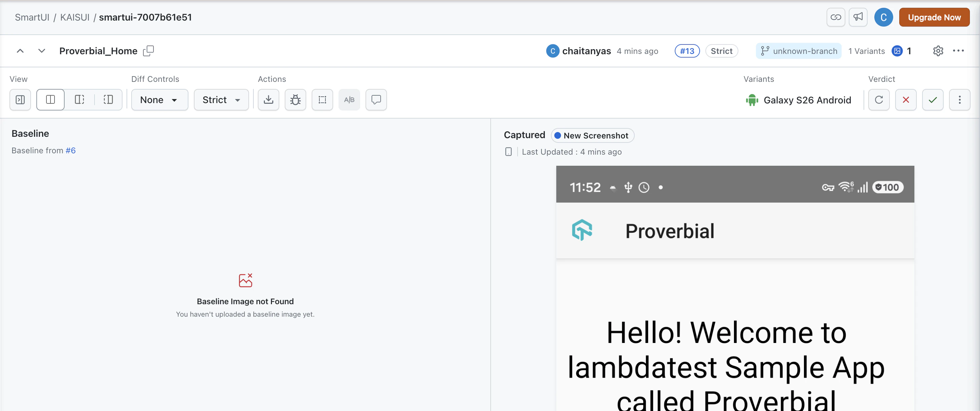Go to previous screenshot with up chevron
980x411 pixels.
[x=20, y=51]
